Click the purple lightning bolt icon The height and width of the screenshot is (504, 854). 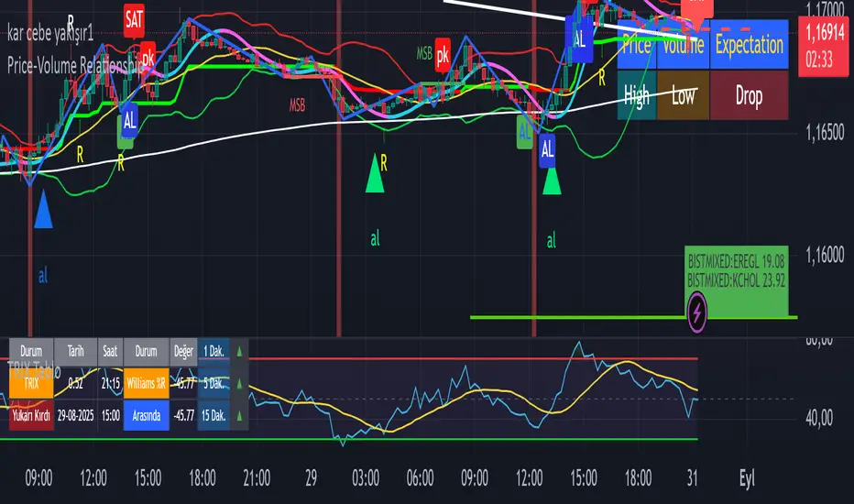pyautogui.click(x=697, y=312)
